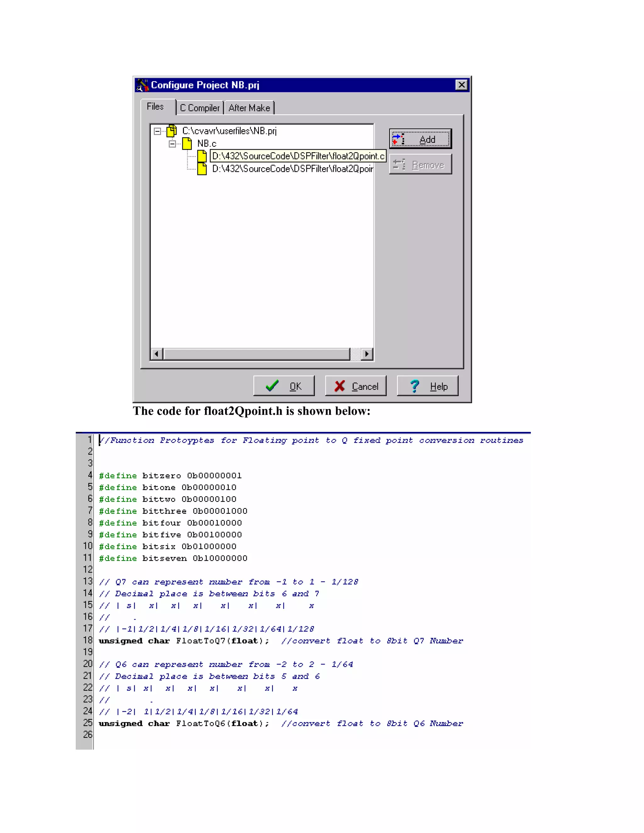Viewport: 644px width, 833px height.
Task: Collapse the C:\cvavr\userfiles\NB.prj tree node
Action: click(158, 132)
